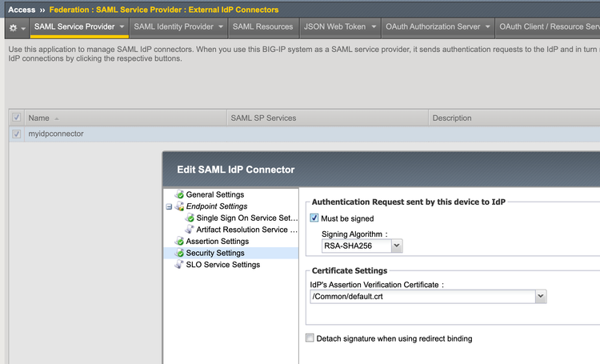Open the gear settings menu icon
The width and height of the screenshot is (600, 364).
[13, 26]
